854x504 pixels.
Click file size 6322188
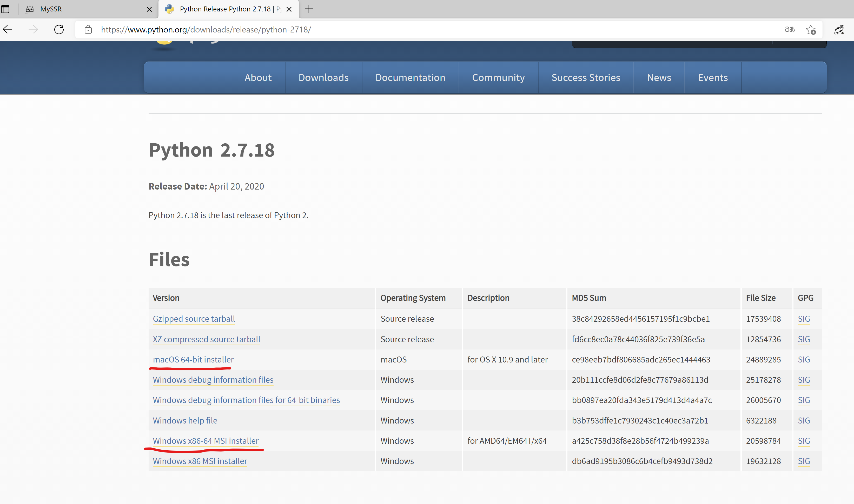(x=761, y=420)
